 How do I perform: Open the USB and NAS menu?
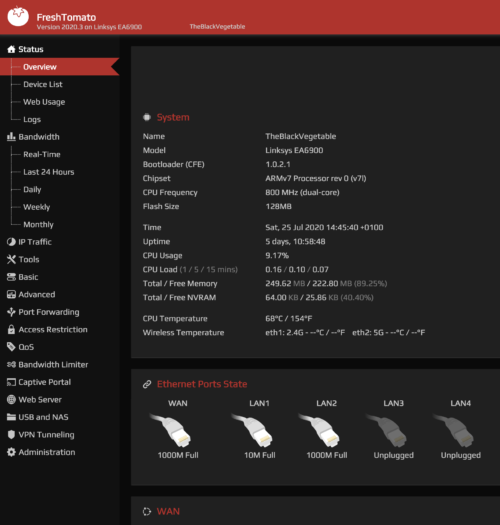43,417
